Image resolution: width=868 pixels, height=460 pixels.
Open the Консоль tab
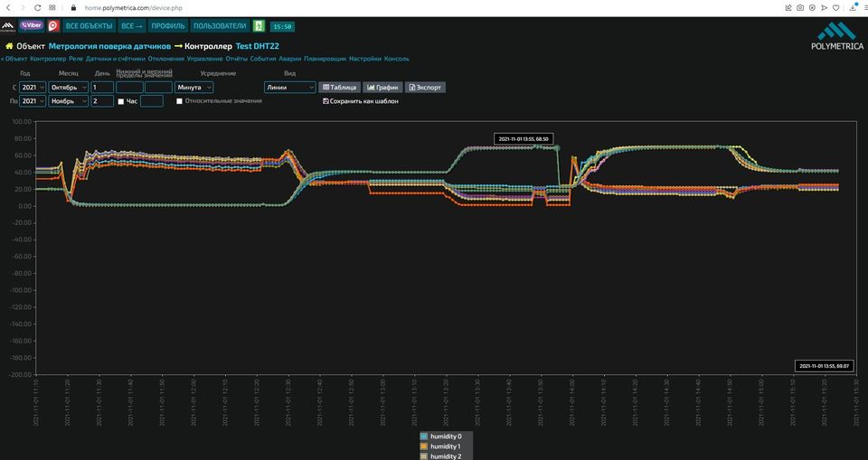396,59
